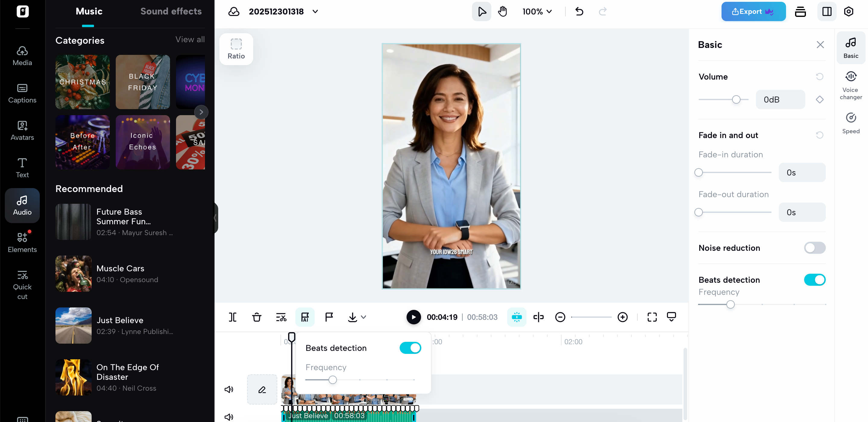
Task: Open the zoom level 100% dropdown
Action: point(537,11)
